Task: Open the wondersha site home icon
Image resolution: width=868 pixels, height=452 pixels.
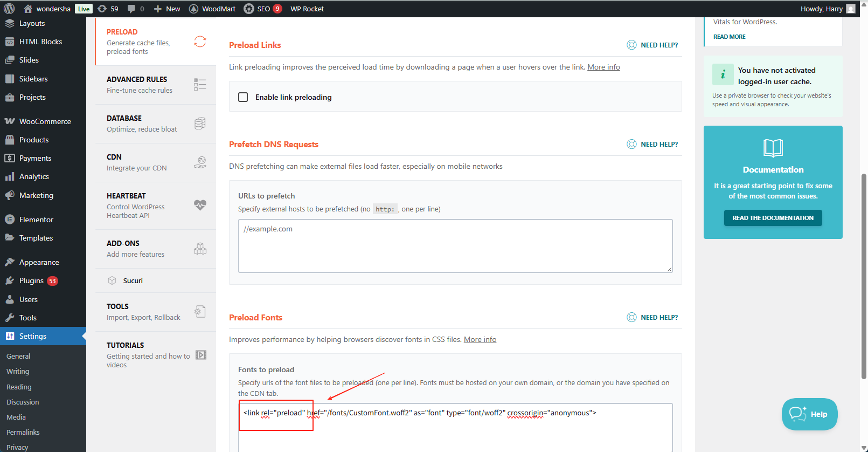Action: (28, 9)
